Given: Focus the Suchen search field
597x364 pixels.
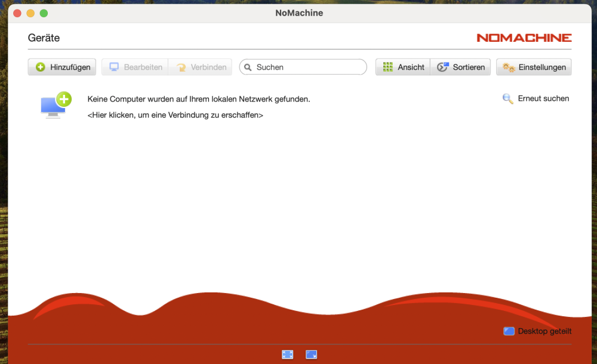Looking at the screenshot, I should click(x=303, y=67).
